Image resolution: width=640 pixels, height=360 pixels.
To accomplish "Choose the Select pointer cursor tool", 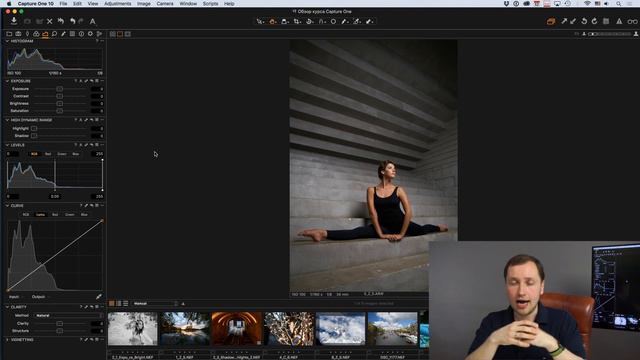I will (x=260, y=21).
